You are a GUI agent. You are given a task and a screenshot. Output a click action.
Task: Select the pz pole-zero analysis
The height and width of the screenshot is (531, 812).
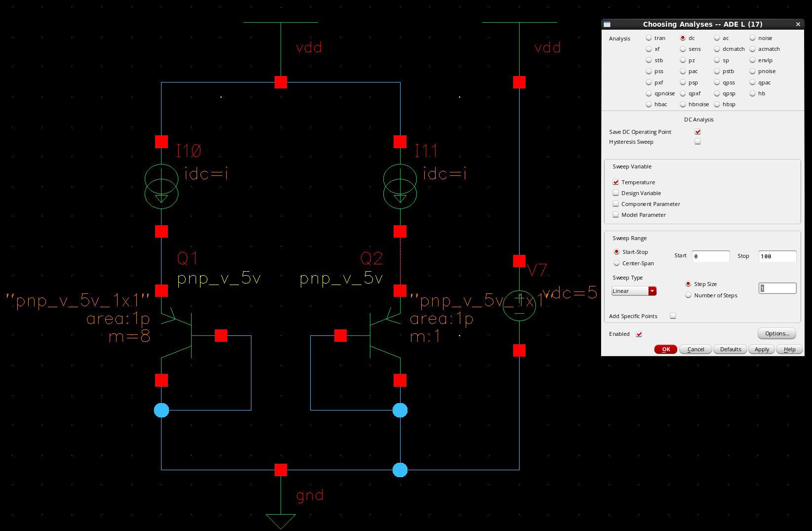(x=683, y=60)
